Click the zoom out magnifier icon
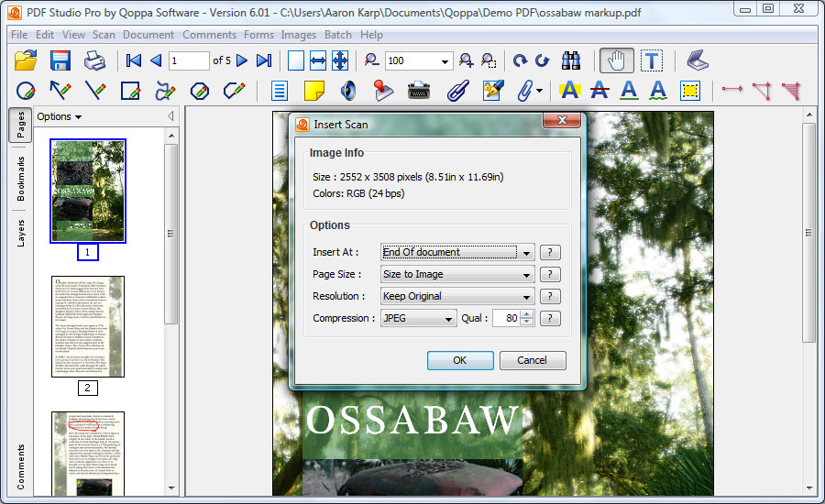This screenshot has height=504, width=825. pos(371,60)
